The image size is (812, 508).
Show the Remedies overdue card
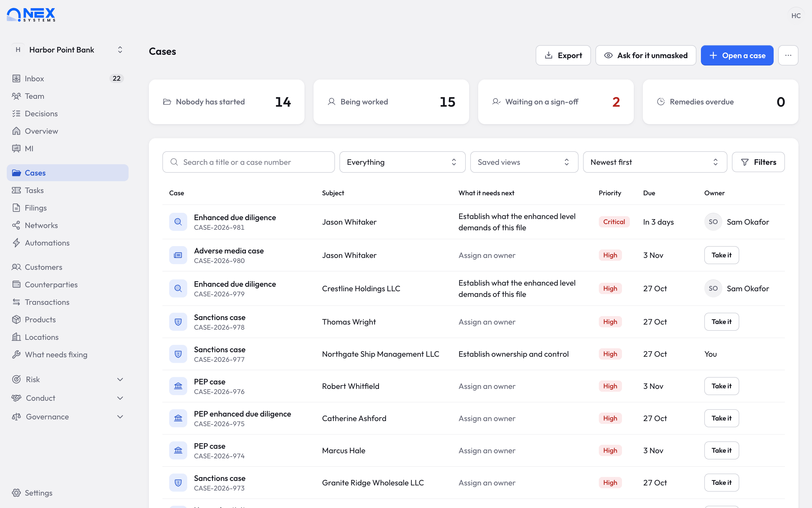click(x=720, y=102)
